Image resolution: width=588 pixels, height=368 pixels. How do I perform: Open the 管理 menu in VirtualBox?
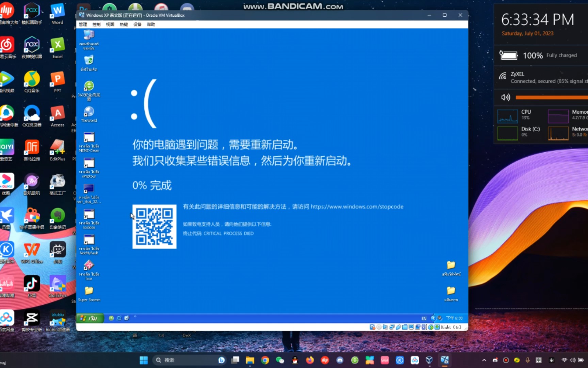tap(83, 25)
